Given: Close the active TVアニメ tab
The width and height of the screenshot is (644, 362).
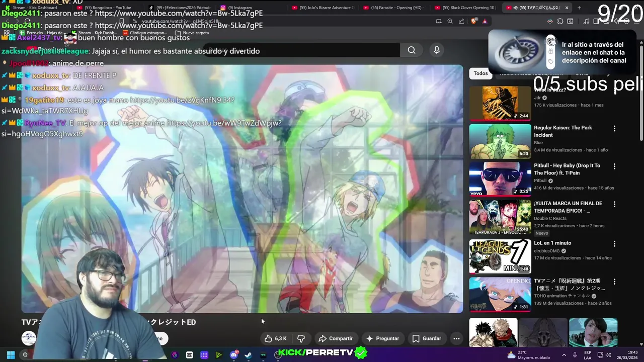Looking at the screenshot, I should 567,8.
